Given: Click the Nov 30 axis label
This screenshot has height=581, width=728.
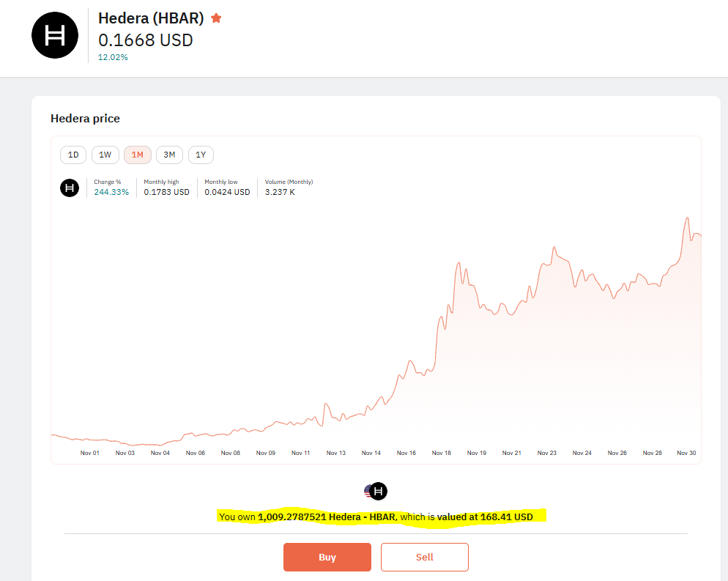Looking at the screenshot, I should click(x=686, y=453).
